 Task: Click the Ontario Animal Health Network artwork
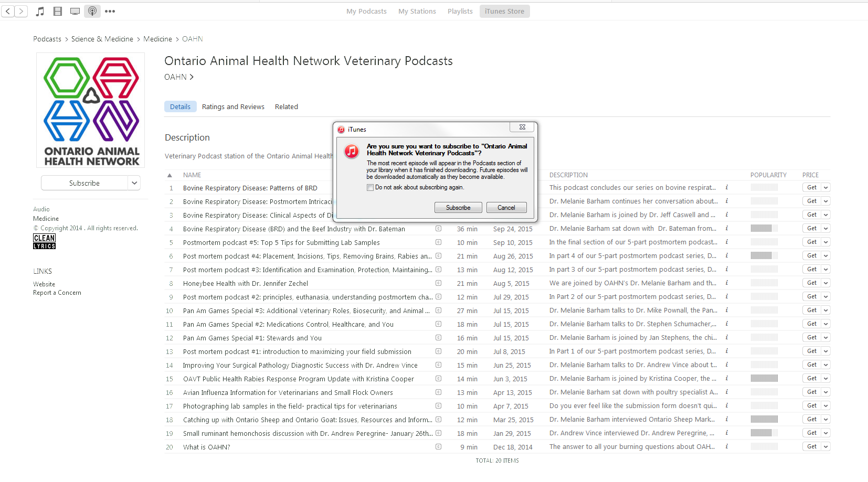(x=91, y=110)
